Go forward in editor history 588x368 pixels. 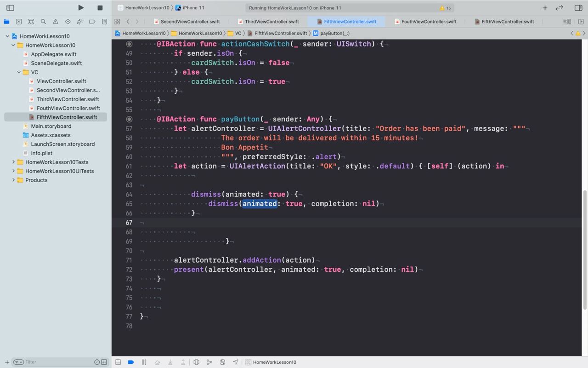click(137, 22)
